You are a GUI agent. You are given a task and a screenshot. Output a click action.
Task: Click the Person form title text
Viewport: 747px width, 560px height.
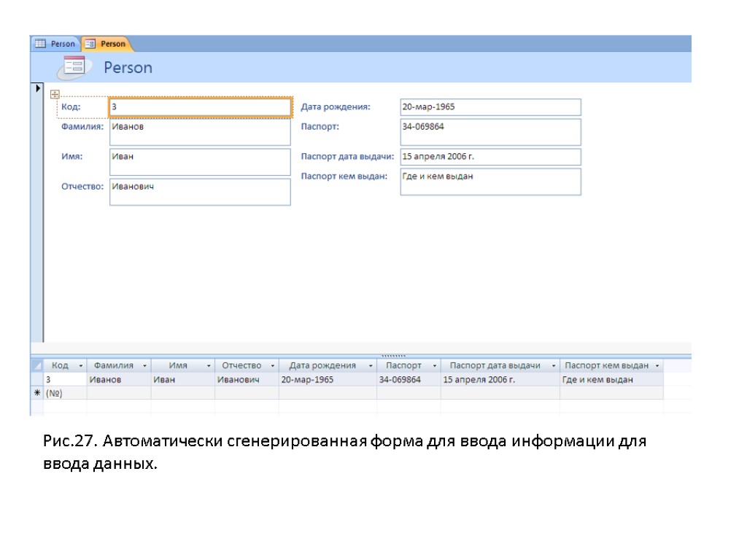tap(128, 68)
